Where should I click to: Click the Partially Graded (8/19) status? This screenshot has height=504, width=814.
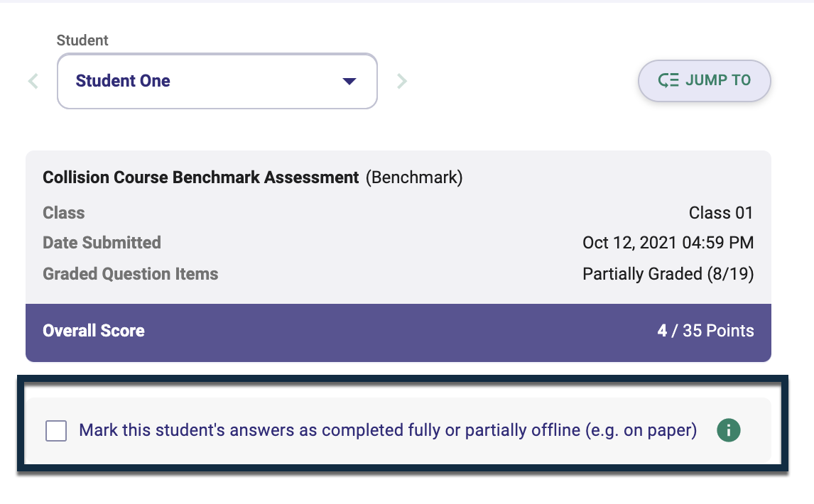[668, 273]
